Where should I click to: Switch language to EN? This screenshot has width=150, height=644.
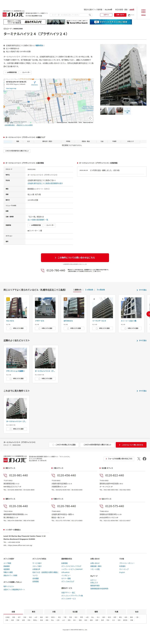coord(133,15)
